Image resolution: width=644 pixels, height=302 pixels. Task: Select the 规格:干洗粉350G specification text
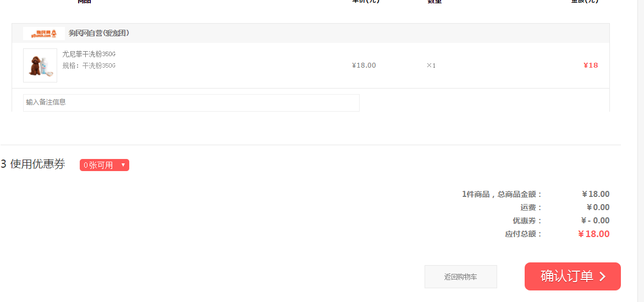(89, 66)
